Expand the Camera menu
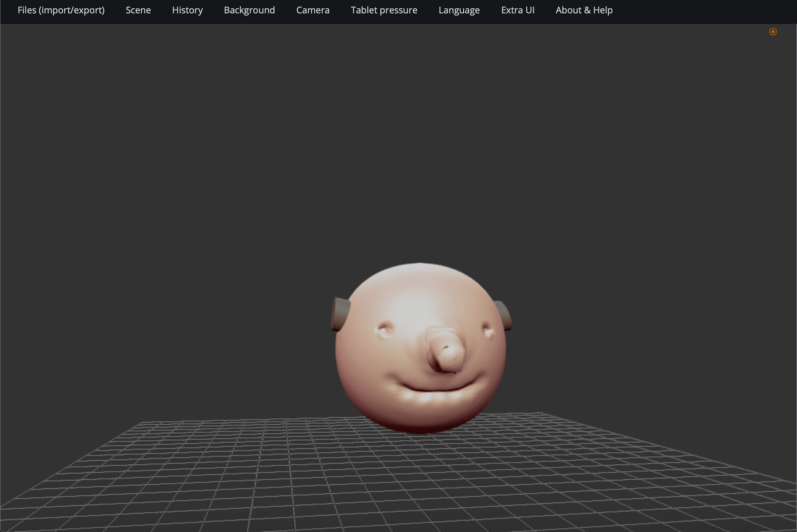Screen dimensions: 797x532 (x=313, y=10)
